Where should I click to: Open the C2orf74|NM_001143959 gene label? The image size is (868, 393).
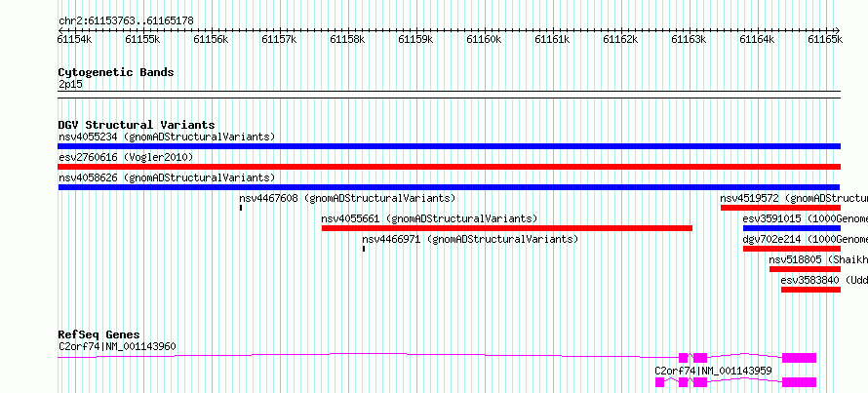click(x=713, y=371)
